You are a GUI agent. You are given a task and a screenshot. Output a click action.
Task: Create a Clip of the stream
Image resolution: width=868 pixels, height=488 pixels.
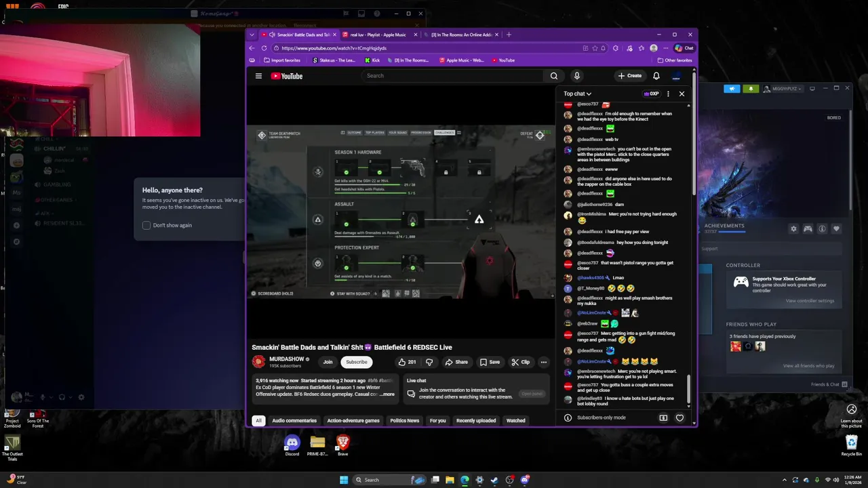coord(520,362)
